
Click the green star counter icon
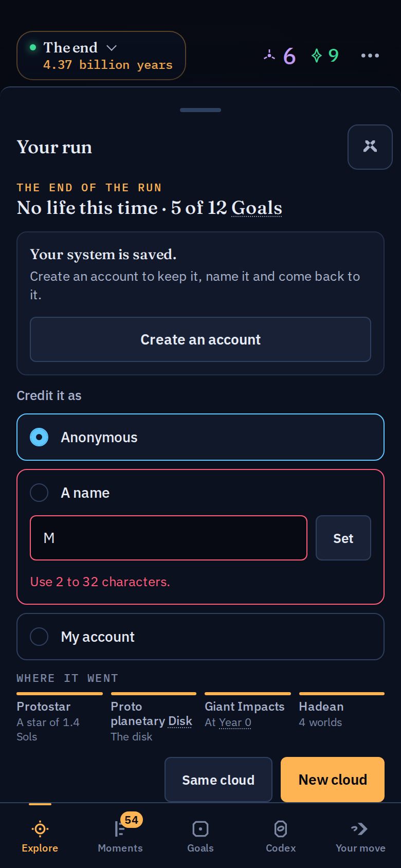point(317,55)
